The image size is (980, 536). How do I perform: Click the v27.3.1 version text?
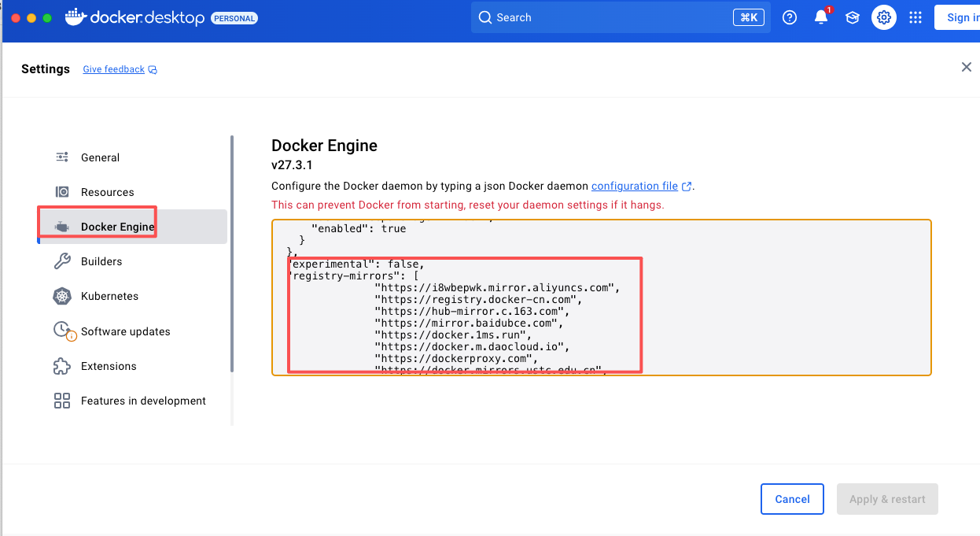(x=293, y=167)
